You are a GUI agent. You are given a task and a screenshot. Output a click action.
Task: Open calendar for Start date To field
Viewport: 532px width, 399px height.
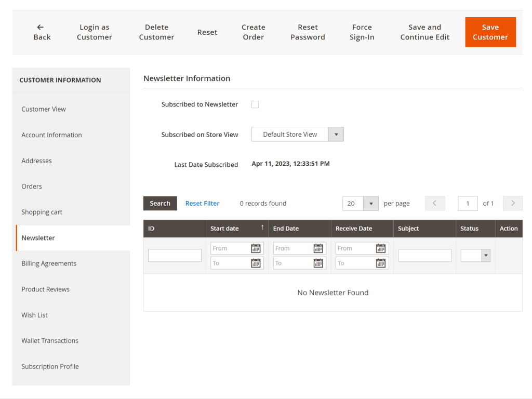click(x=256, y=263)
